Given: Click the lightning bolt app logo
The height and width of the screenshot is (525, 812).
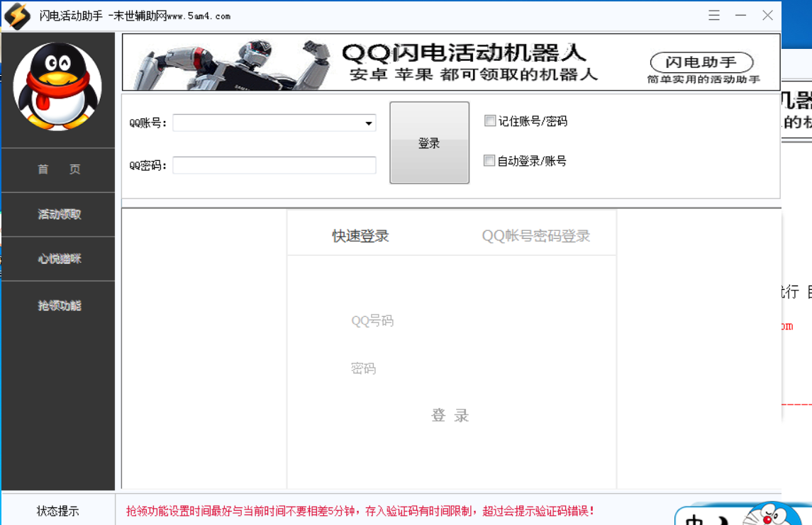Looking at the screenshot, I should coord(17,16).
